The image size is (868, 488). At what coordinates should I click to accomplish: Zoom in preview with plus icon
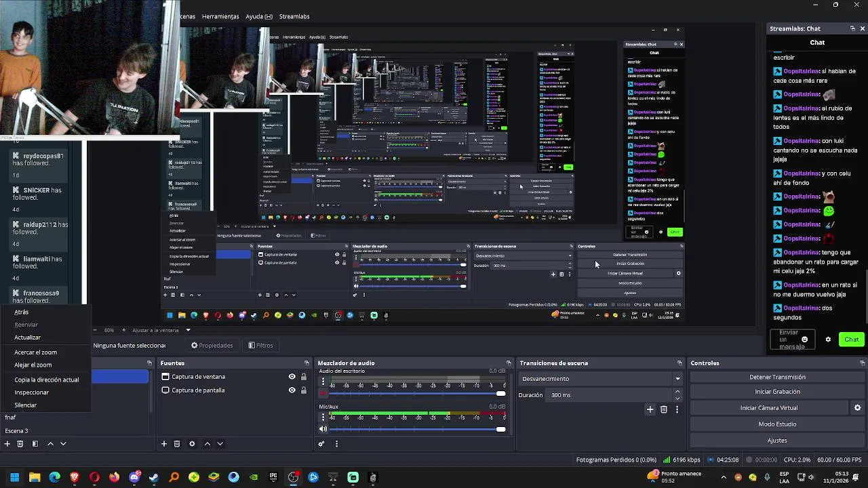pyautogui.click(x=123, y=330)
